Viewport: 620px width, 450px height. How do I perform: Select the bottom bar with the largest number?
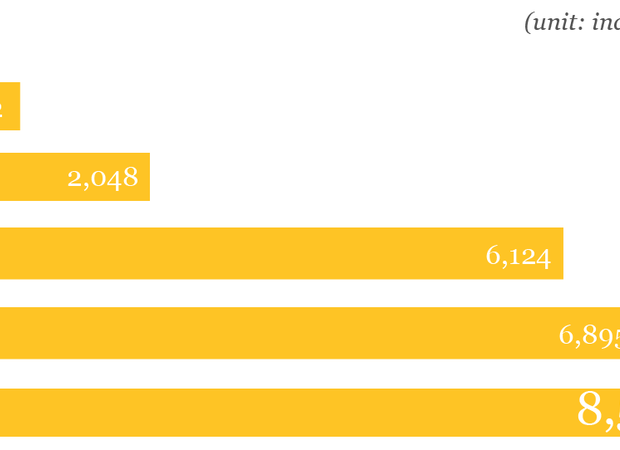280,412
